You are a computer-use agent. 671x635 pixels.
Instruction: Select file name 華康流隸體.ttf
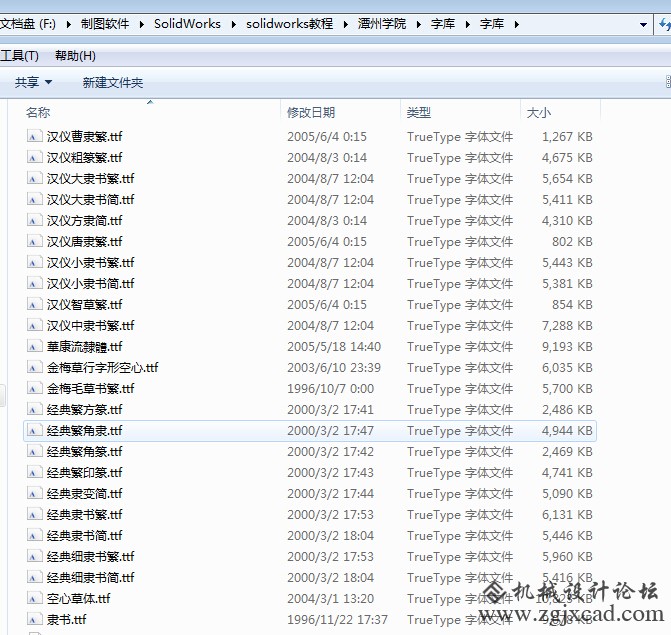coord(84,346)
